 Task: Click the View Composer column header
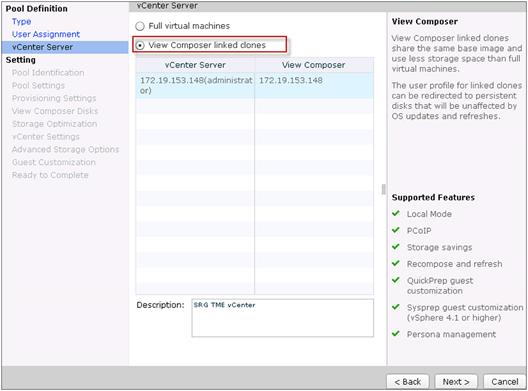click(314, 65)
